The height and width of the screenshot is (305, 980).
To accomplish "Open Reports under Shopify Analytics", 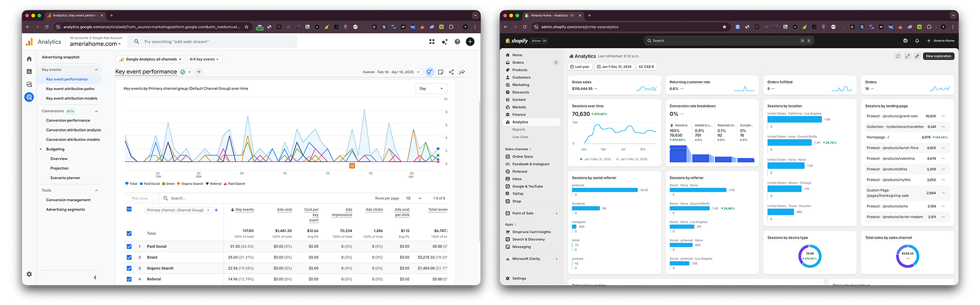I will (x=519, y=129).
